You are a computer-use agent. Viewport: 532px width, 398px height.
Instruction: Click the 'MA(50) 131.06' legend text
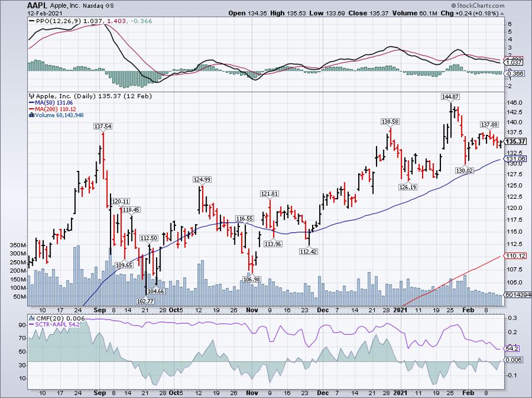click(x=54, y=103)
